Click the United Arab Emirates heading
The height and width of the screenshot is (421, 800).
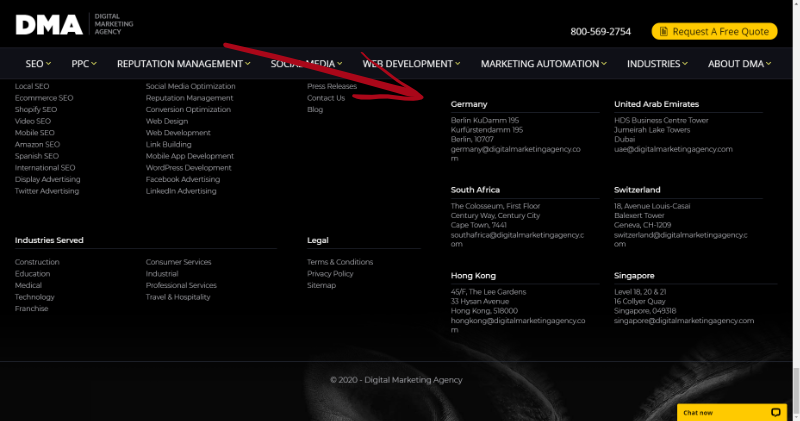coord(656,104)
